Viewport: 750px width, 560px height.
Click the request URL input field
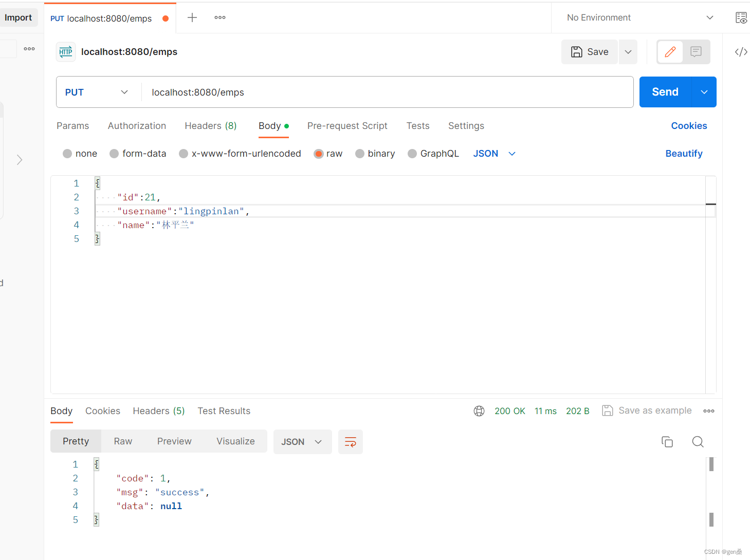[388, 92]
